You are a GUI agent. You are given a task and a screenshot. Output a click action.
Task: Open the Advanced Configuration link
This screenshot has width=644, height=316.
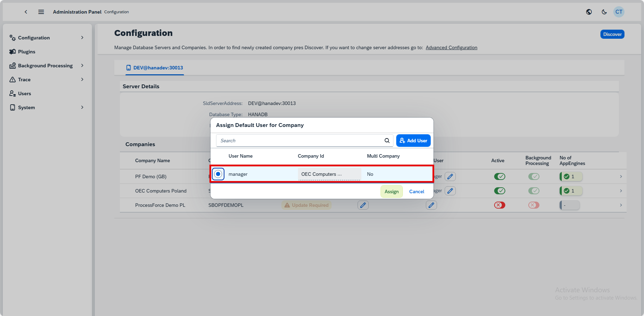(x=451, y=47)
